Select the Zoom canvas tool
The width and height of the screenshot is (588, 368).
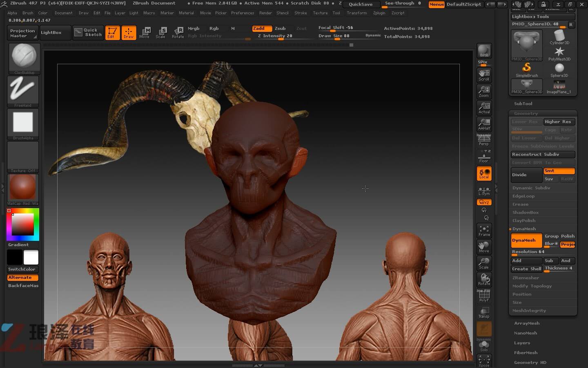(484, 91)
